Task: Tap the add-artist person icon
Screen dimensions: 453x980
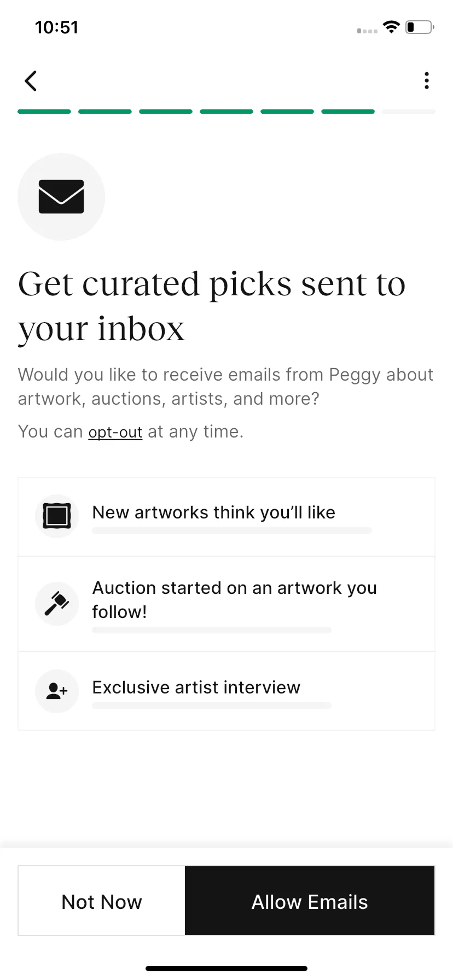Action: pyautogui.click(x=57, y=691)
